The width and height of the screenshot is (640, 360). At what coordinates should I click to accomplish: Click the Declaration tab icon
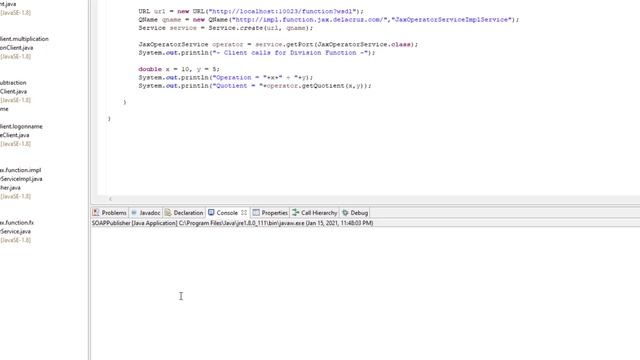point(168,213)
